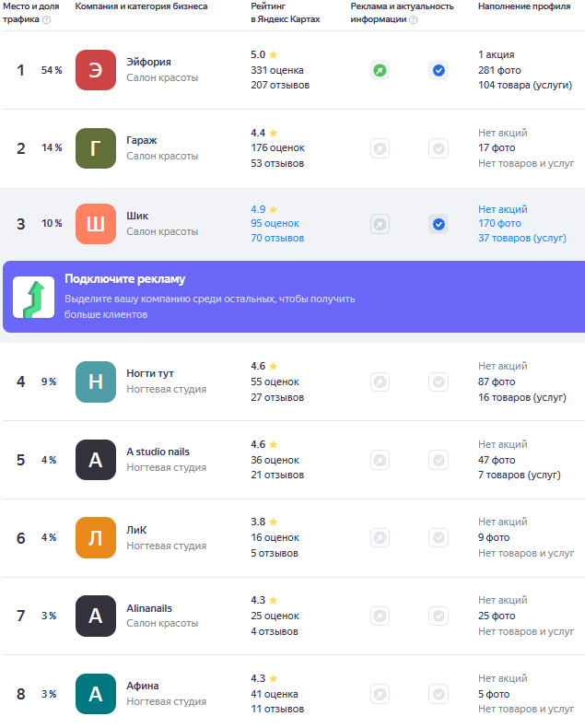
Task: Select the teal Ногти тут logo tile
Action: tap(96, 382)
